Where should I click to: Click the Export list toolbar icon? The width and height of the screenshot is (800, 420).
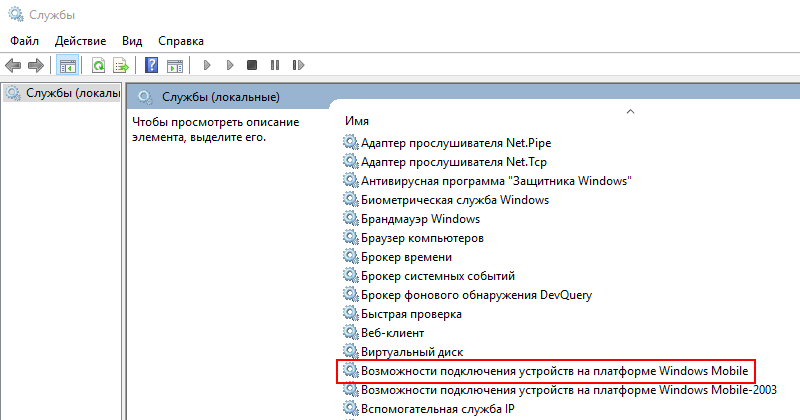pos(121,65)
